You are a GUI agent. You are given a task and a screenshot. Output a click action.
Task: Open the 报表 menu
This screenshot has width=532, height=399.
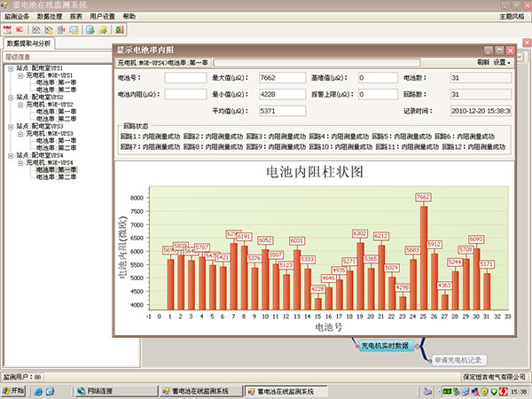(x=75, y=17)
